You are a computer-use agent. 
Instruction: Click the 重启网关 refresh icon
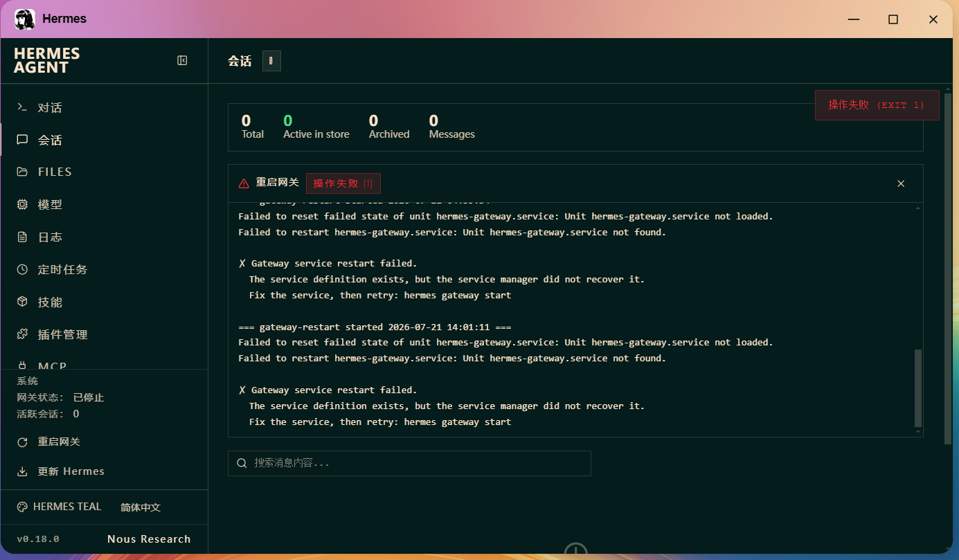click(x=22, y=442)
